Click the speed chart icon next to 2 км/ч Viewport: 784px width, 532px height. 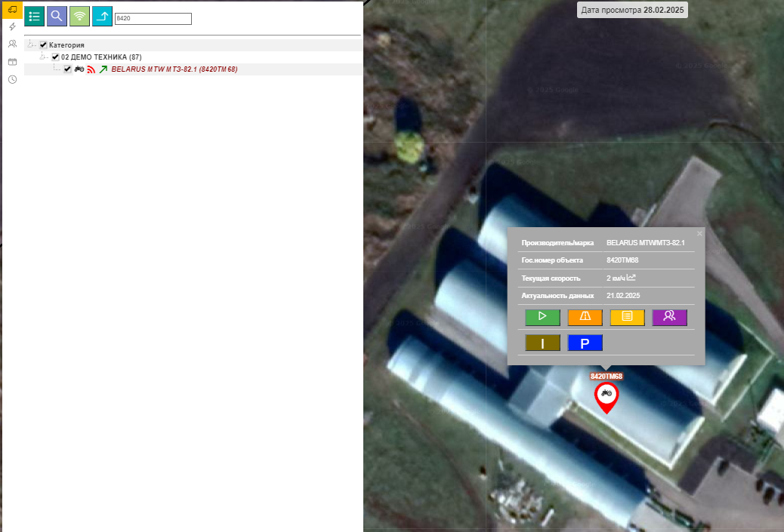tap(631, 277)
